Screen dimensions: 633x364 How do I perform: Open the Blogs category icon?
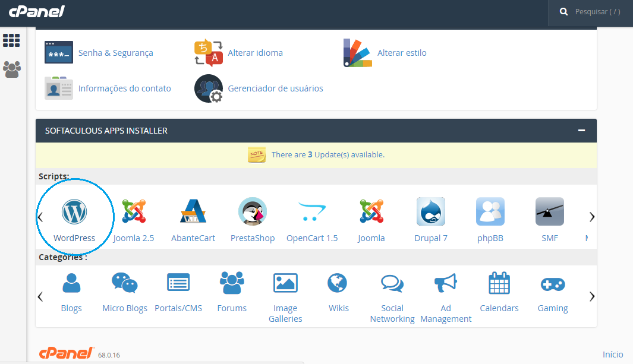pyautogui.click(x=71, y=283)
